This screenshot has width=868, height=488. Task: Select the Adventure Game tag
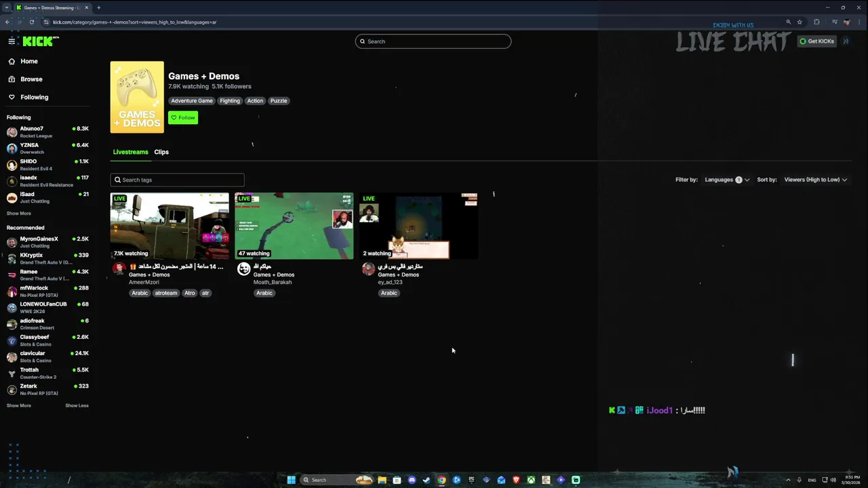point(192,100)
